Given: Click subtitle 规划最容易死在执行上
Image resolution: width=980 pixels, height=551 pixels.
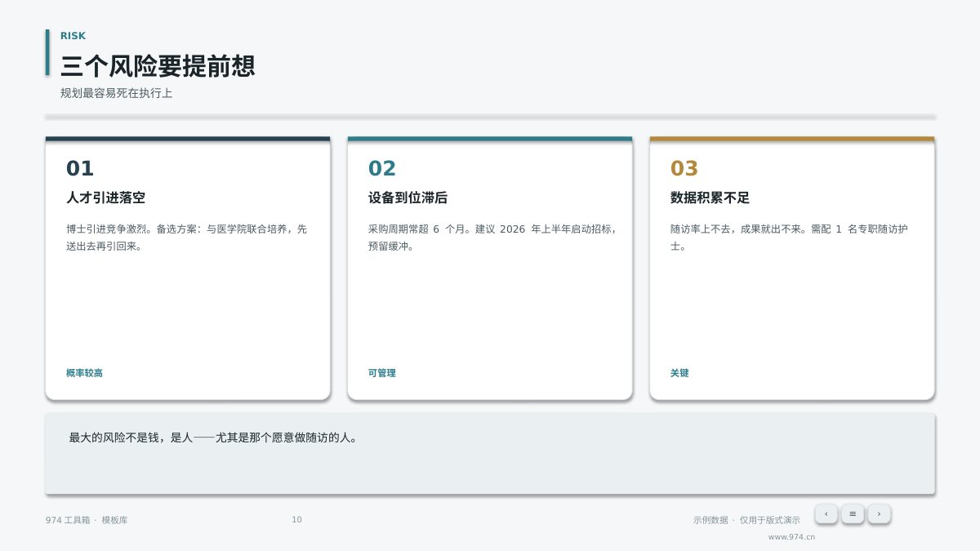Looking at the screenshot, I should [x=116, y=93].
